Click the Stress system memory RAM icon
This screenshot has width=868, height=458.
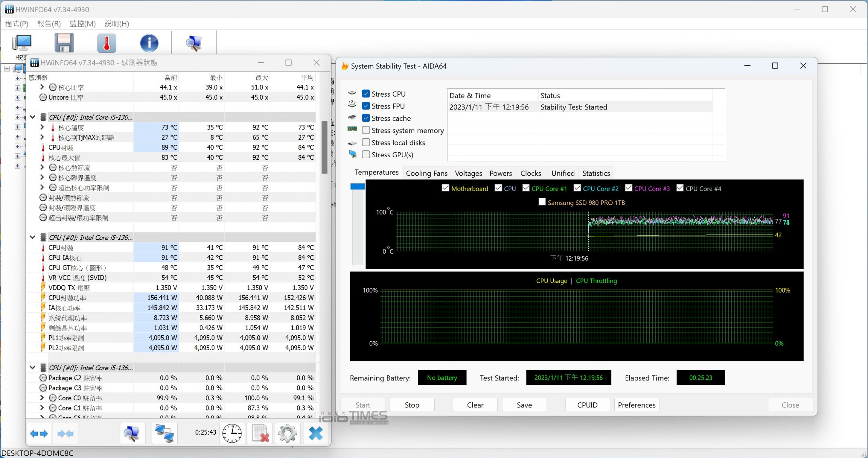[x=352, y=129]
